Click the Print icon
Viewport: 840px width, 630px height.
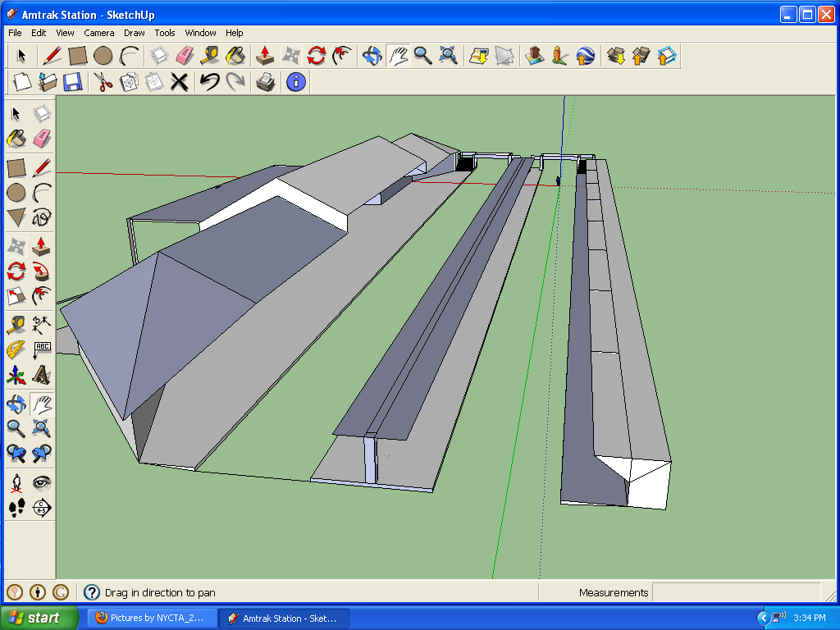pos(265,82)
